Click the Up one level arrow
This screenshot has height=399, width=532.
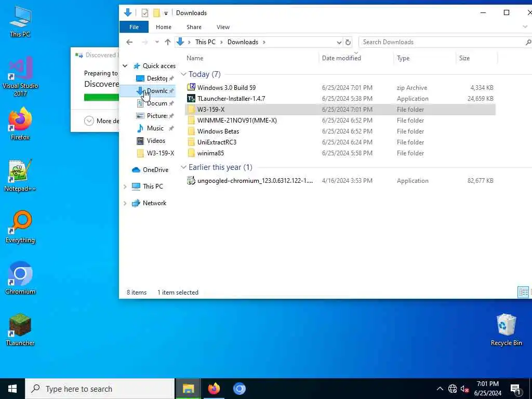[168, 42]
